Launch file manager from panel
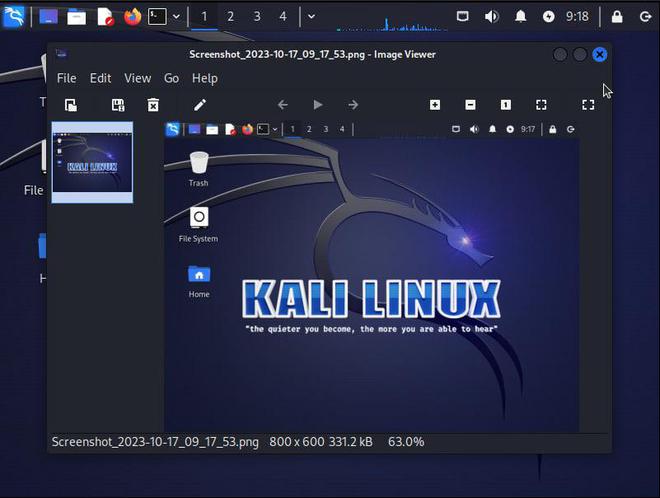This screenshot has width=660, height=498. 77,16
